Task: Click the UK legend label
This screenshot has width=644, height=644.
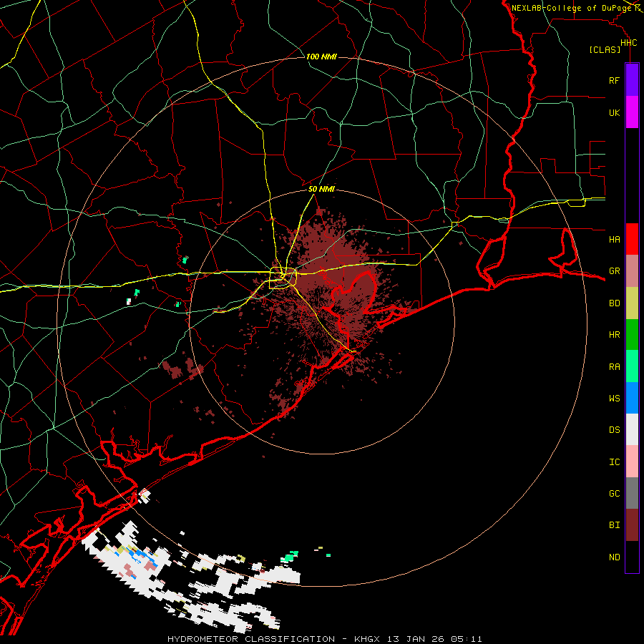Action: (614, 112)
